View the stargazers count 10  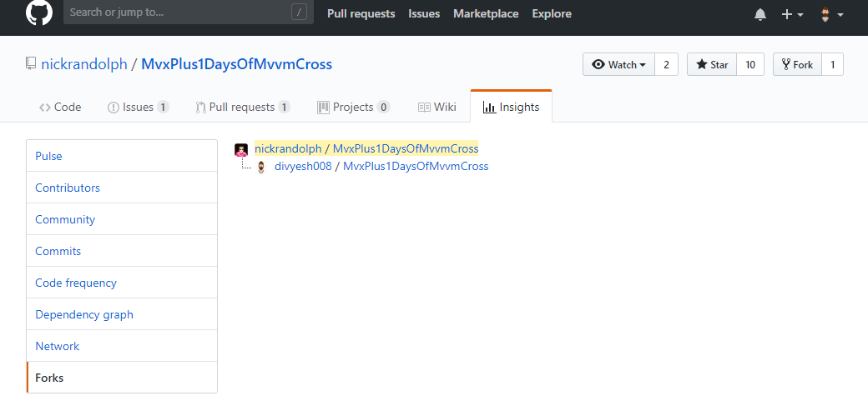pos(750,65)
